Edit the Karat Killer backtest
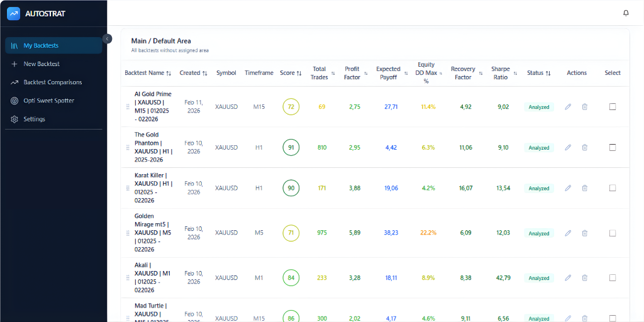This screenshot has height=322, width=644. (x=568, y=188)
